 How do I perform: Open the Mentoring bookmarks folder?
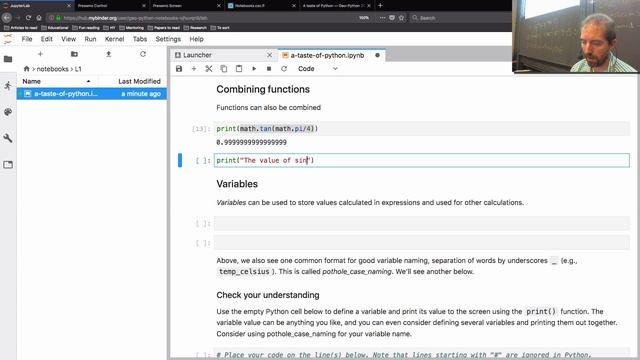point(131,28)
